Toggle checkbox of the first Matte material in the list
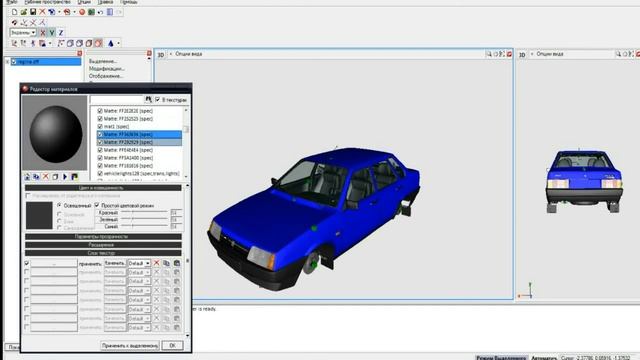Viewport: 640px width, 360px height. [100, 111]
